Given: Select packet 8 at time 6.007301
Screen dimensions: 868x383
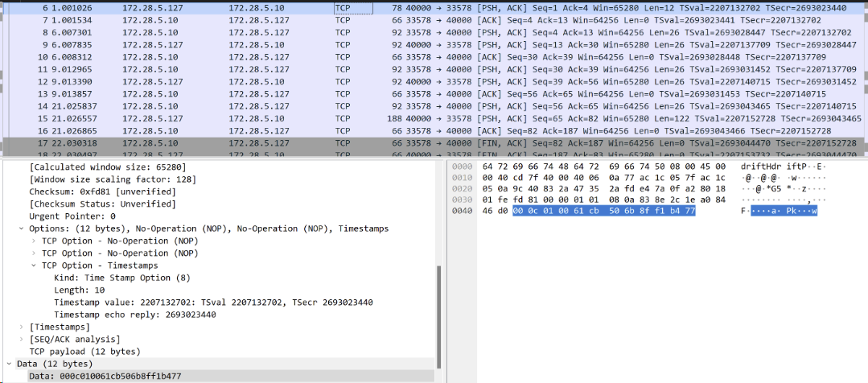Looking at the screenshot, I should (434, 33).
